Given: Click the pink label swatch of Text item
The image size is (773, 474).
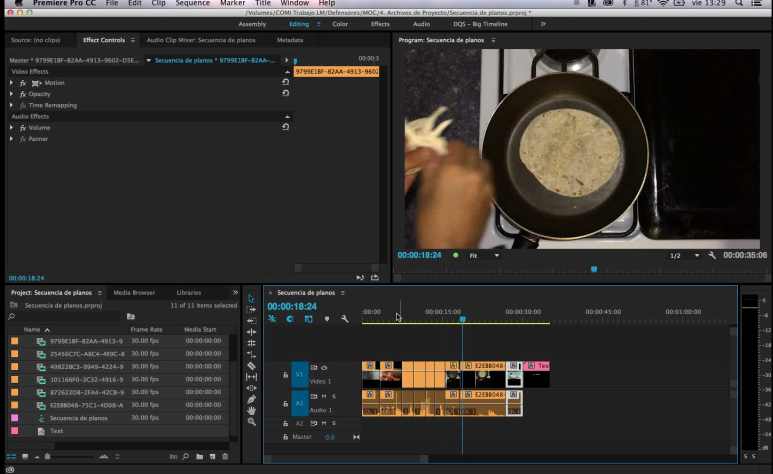Looking at the screenshot, I should (x=15, y=431).
